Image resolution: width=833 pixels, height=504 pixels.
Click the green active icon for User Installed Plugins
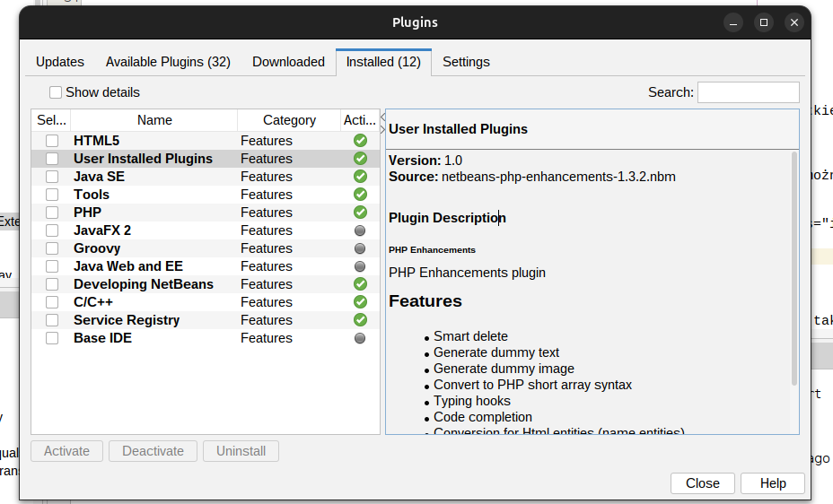tap(360, 159)
